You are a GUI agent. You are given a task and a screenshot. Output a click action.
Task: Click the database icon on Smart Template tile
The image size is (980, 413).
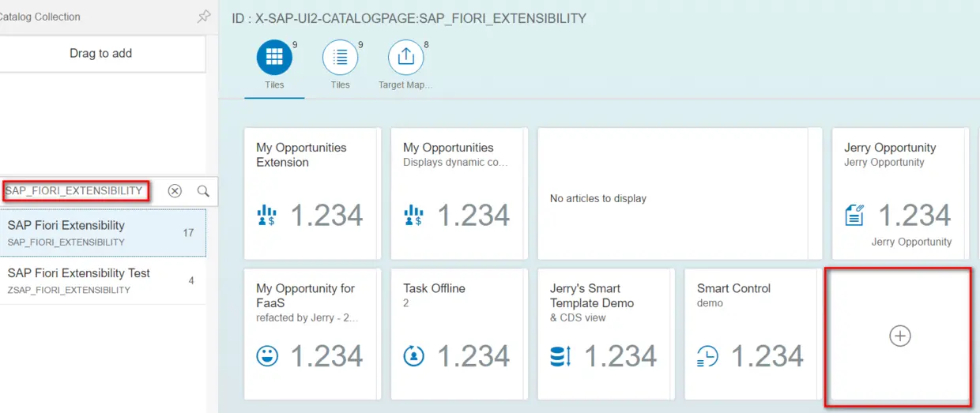(560, 356)
